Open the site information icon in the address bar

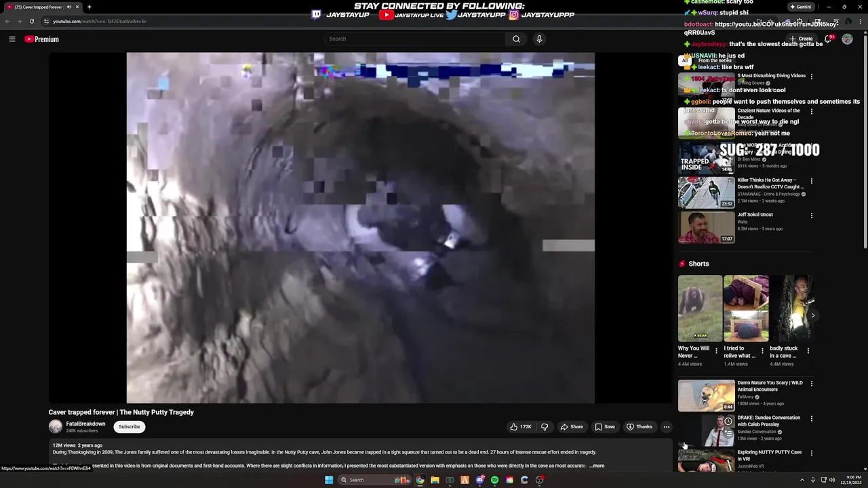pyautogui.click(x=46, y=21)
